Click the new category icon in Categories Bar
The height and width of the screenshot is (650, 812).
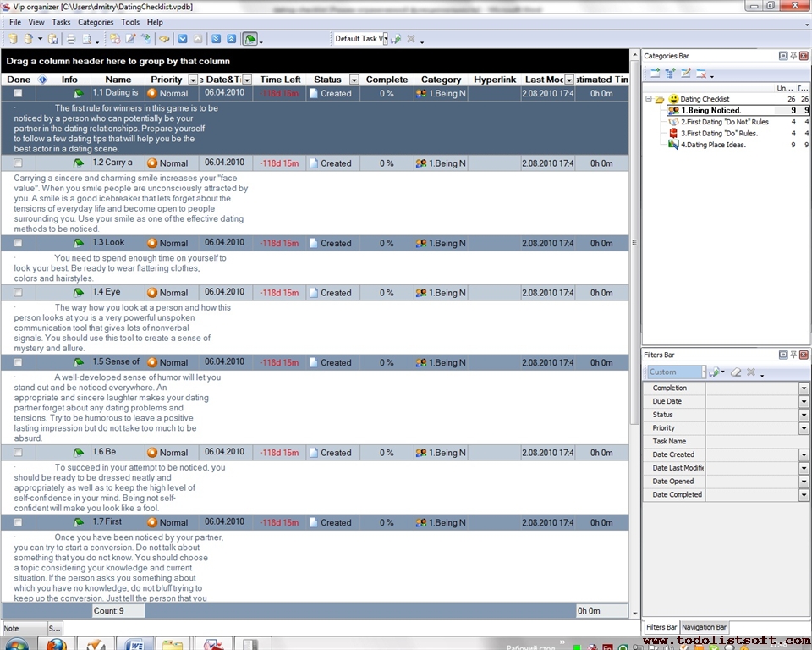[656, 74]
